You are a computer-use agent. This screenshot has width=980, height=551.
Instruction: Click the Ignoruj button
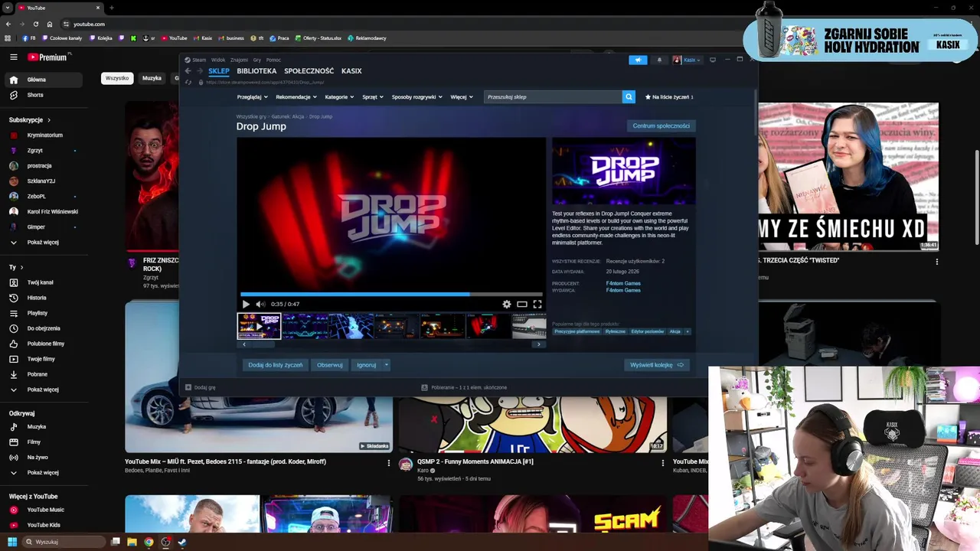click(x=366, y=365)
